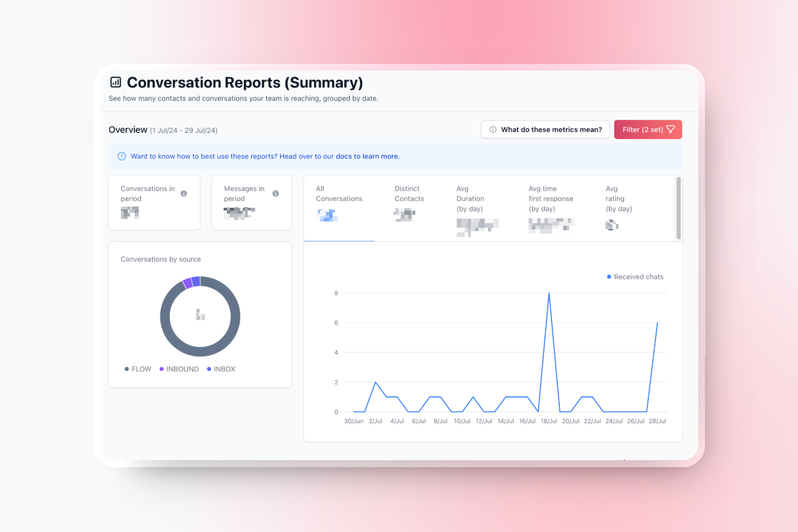The height and width of the screenshot is (532, 798).
Task: Toggle Received chats visibility in the line chart
Action: click(x=635, y=276)
